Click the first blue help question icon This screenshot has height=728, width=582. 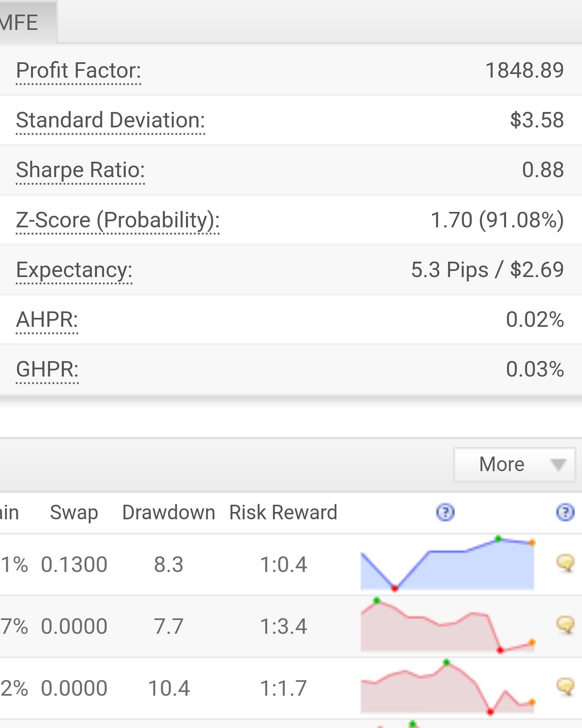coord(445,512)
